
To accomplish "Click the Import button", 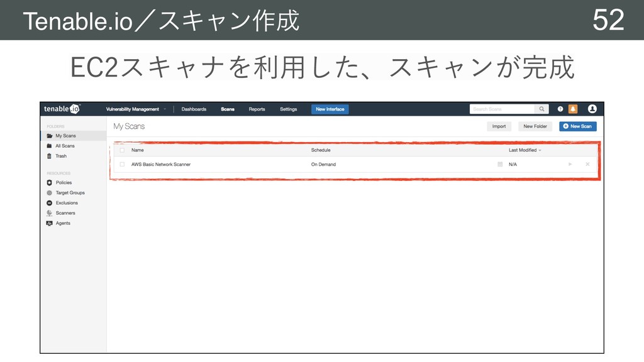I will point(499,126).
